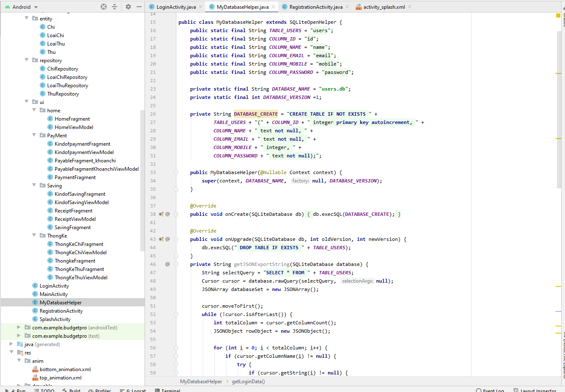Select MyDatabaseHelper in the project tree
Screen dimensions: 565x392
click(61, 302)
